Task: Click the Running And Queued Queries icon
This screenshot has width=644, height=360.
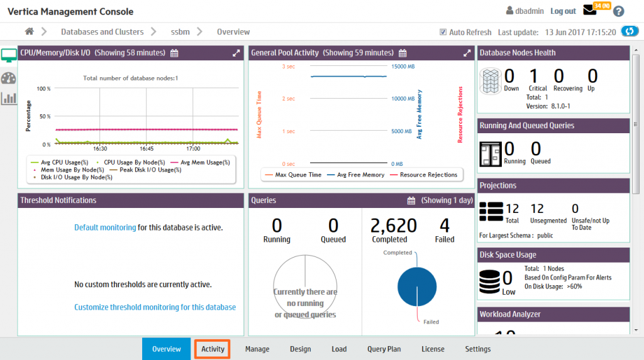Action: [491, 155]
